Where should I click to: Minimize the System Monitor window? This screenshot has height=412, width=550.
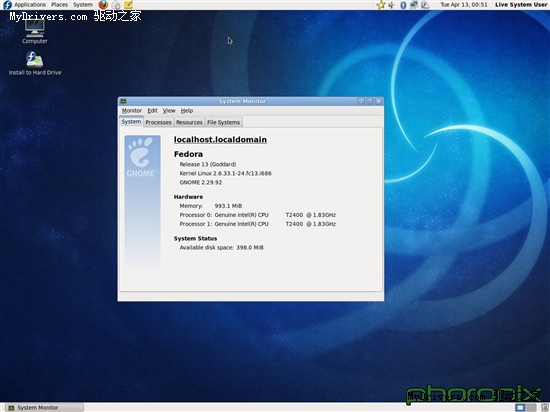(361, 101)
